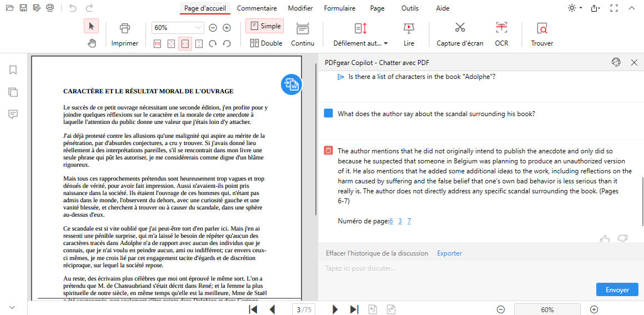The width and height of the screenshot is (644, 315).
Task: Expand the Défilement automatique dropdown
Action: 385,43
